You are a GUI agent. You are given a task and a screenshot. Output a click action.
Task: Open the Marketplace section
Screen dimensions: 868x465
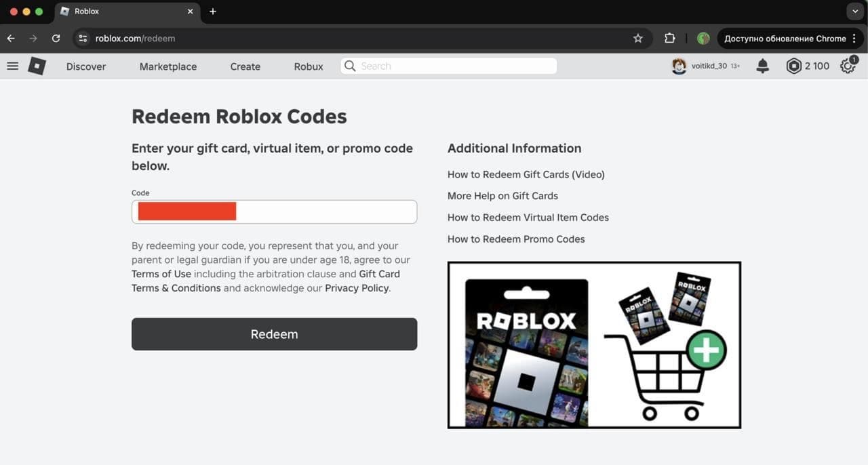click(168, 66)
